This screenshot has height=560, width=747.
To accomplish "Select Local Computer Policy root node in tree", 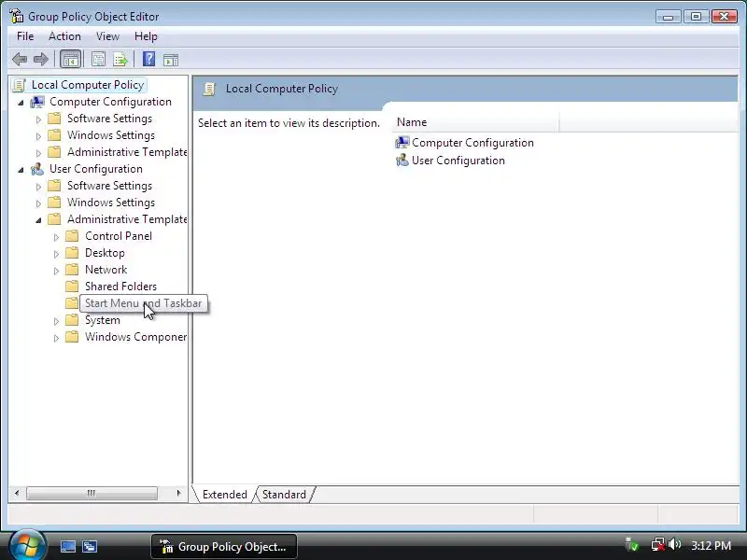I will (x=88, y=85).
